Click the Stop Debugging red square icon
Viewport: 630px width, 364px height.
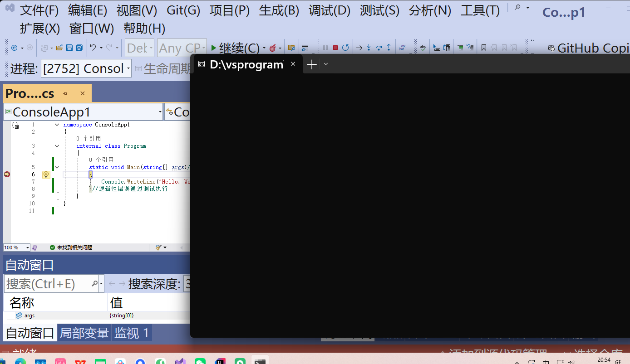(336, 47)
